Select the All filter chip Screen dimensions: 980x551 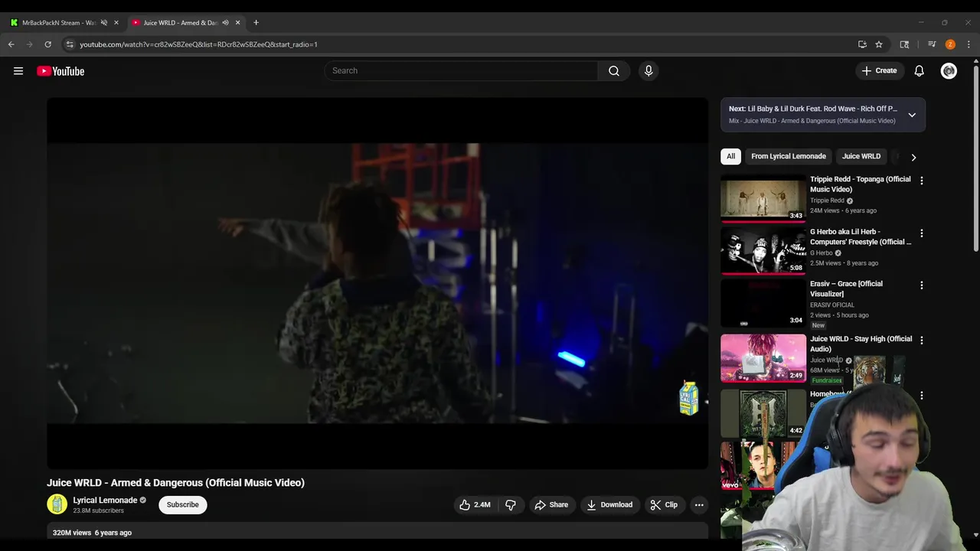click(x=730, y=156)
